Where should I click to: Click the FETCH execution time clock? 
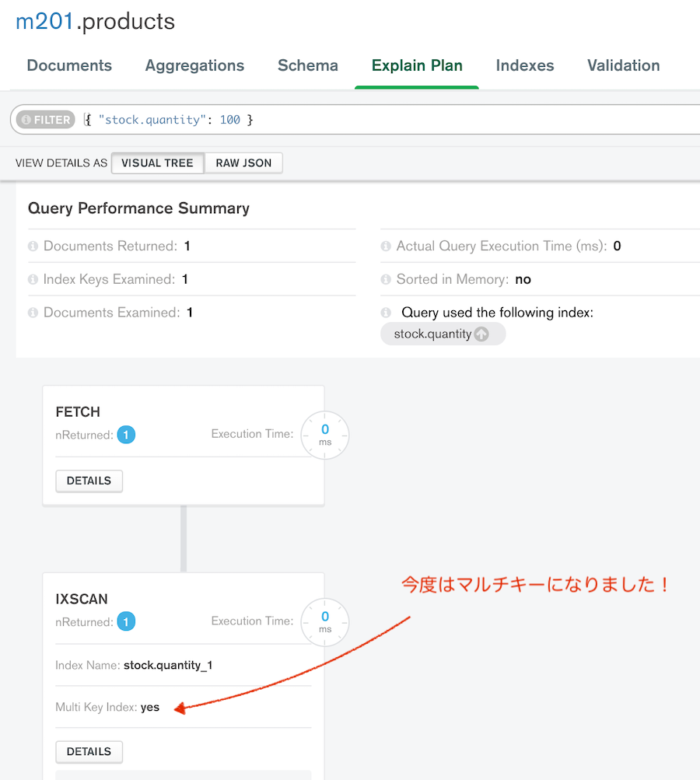pos(325,435)
